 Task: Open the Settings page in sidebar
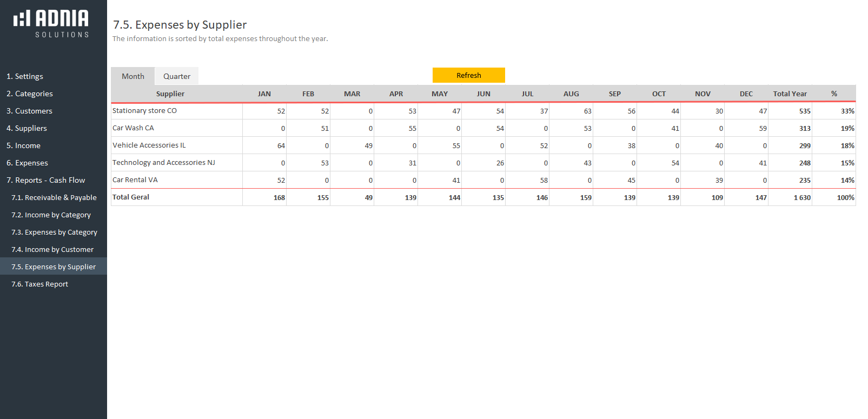click(x=25, y=76)
